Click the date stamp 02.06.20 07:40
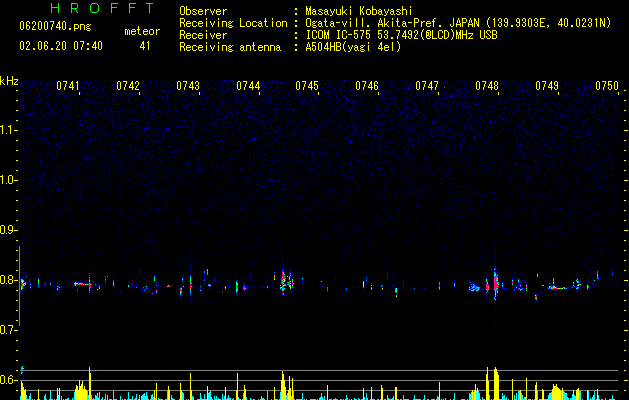The width and height of the screenshot is (629, 400). tap(61, 46)
